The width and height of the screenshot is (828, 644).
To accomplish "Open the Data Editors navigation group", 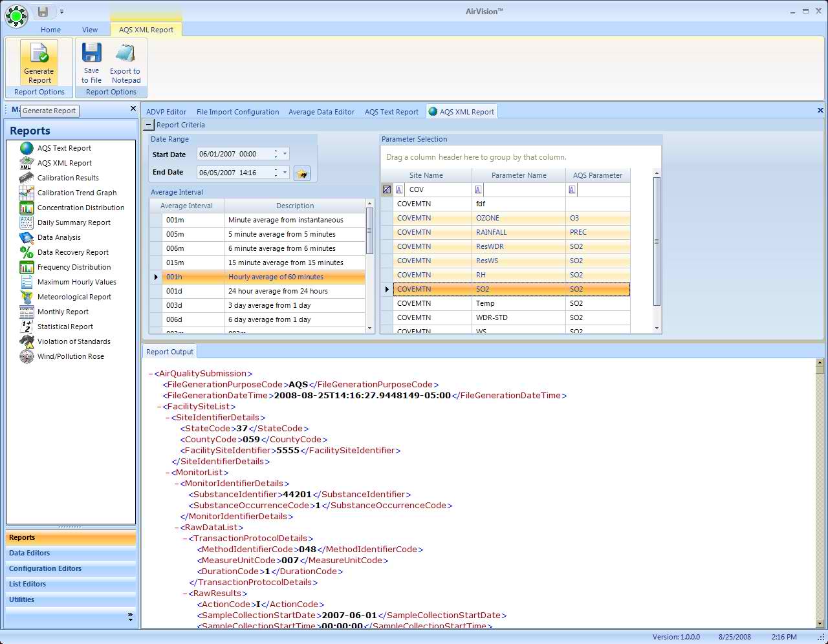I will [71, 553].
